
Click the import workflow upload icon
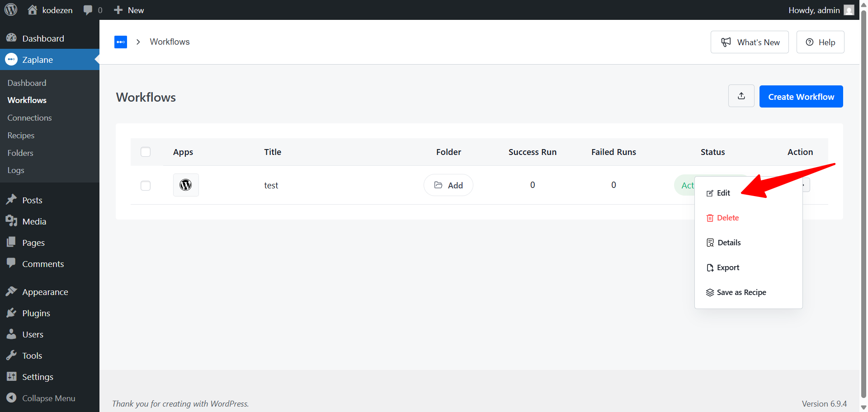[741, 96]
